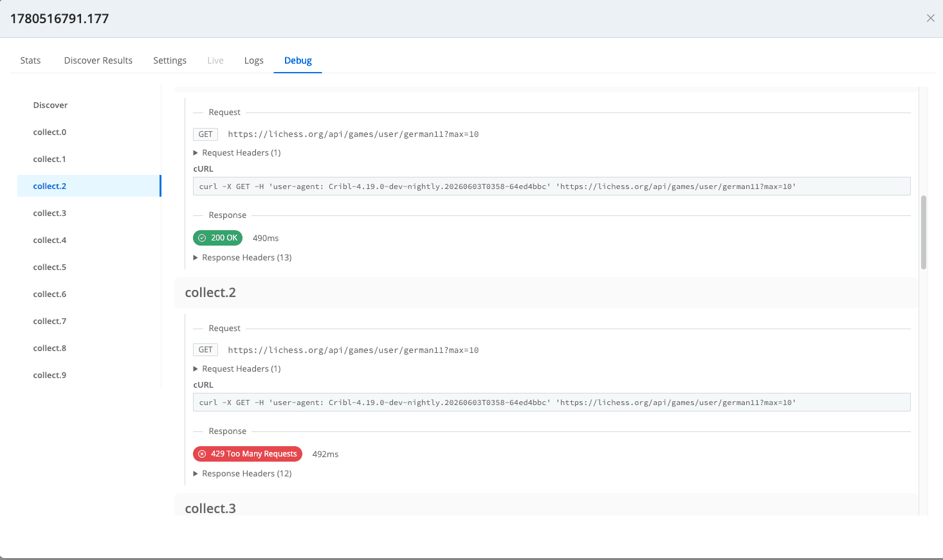Image resolution: width=943 pixels, height=560 pixels.
Task: Click the 490ms response time
Action: 266,238
